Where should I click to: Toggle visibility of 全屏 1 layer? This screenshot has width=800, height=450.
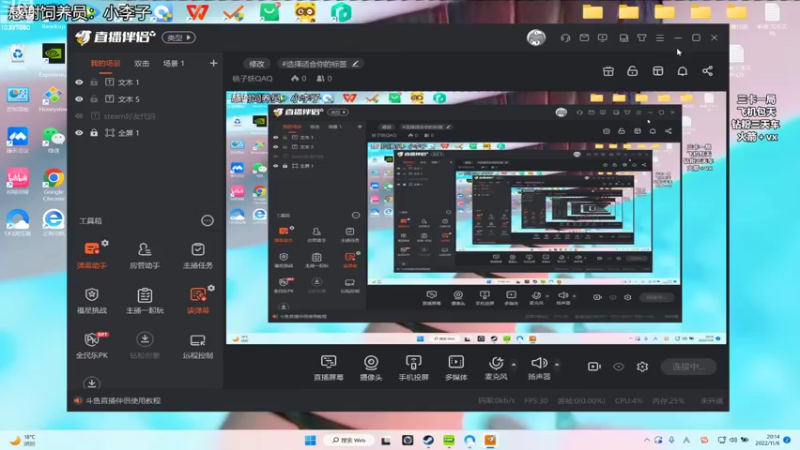(x=79, y=133)
